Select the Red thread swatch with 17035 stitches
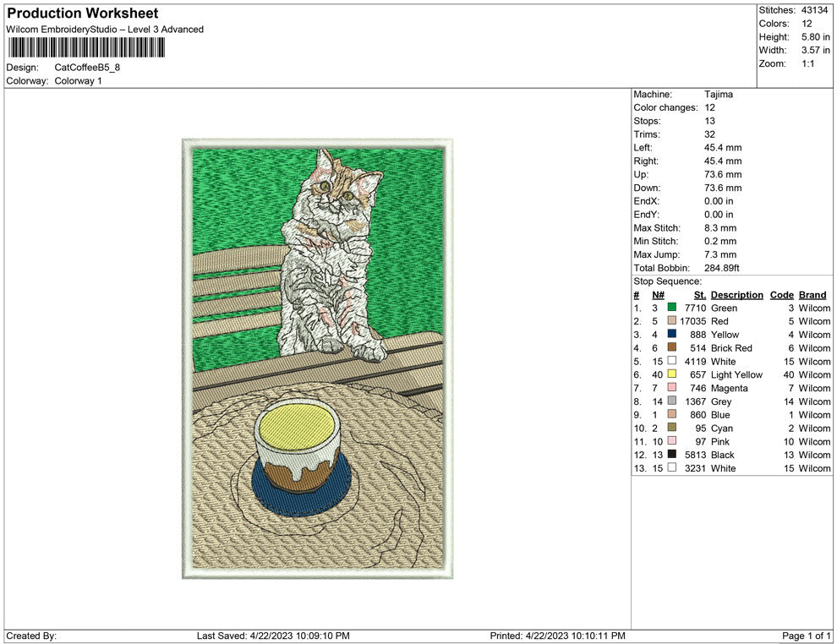Screen dimensions: 837x644 click(x=671, y=321)
